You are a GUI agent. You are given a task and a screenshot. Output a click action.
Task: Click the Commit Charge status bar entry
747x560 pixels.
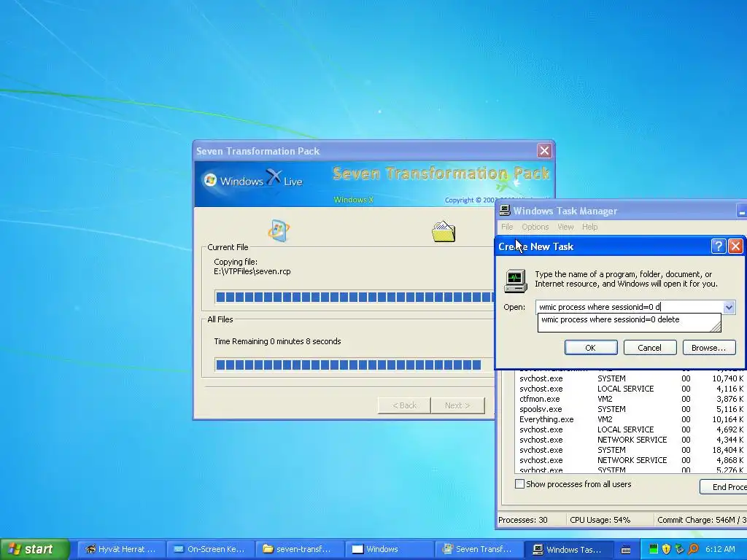pyautogui.click(x=701, y=520)
